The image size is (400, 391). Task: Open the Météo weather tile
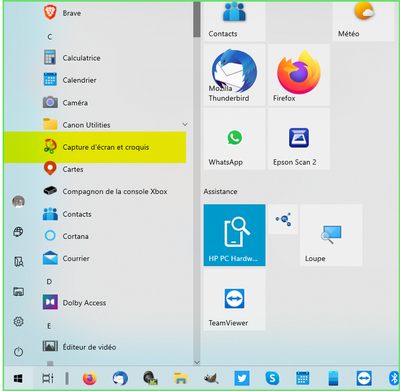click(363, 21)
